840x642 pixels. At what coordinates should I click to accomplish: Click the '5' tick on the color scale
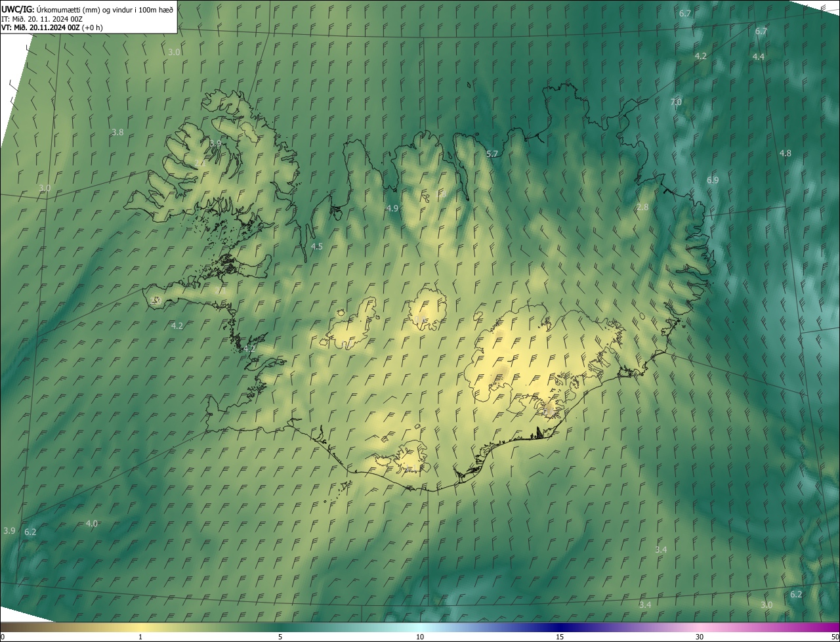pos(280,637)
